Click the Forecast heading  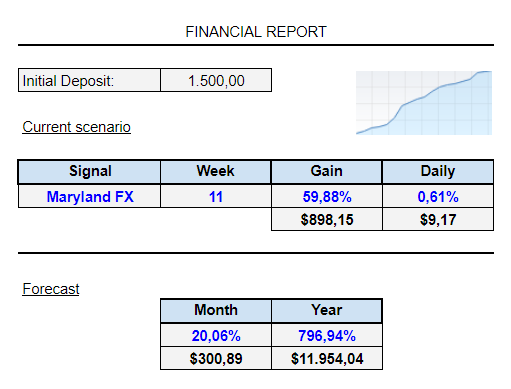51,289
